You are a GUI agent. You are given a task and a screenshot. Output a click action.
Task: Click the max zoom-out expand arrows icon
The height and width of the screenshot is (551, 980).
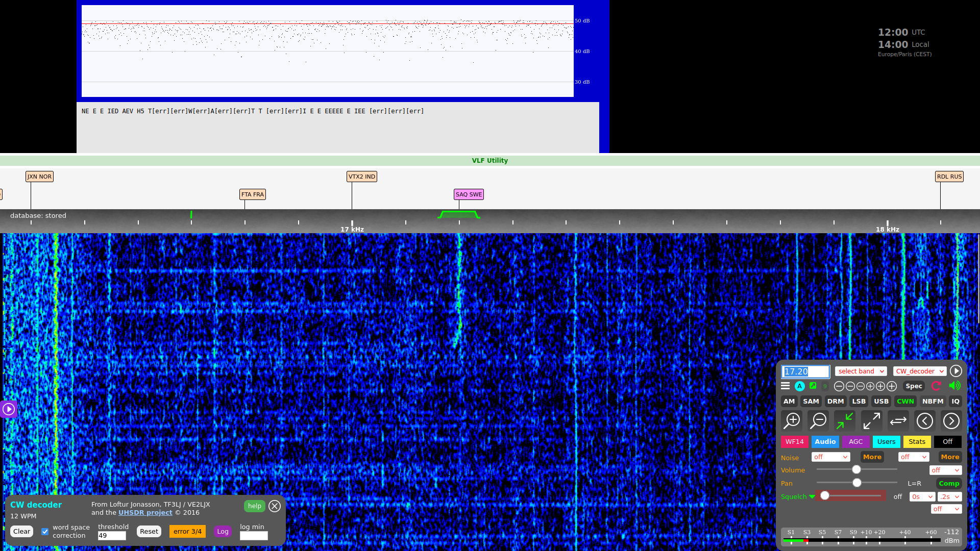(871, 421)
